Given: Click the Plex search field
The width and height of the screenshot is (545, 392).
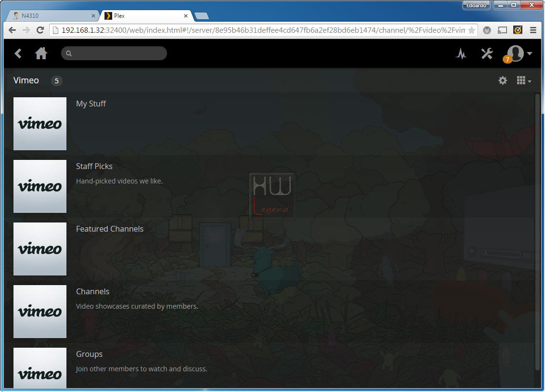Looking at the screenshot, I should [x=114, y=53].
